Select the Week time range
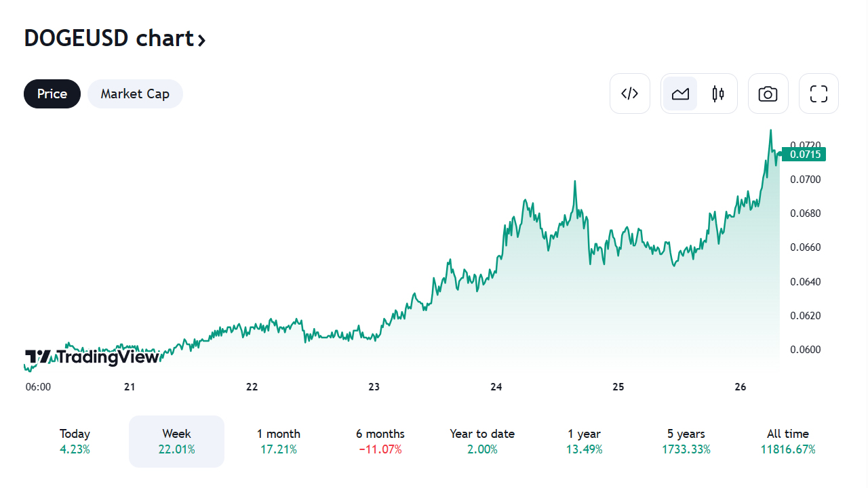This screenshot has width=868, height=488. (176, 441)
